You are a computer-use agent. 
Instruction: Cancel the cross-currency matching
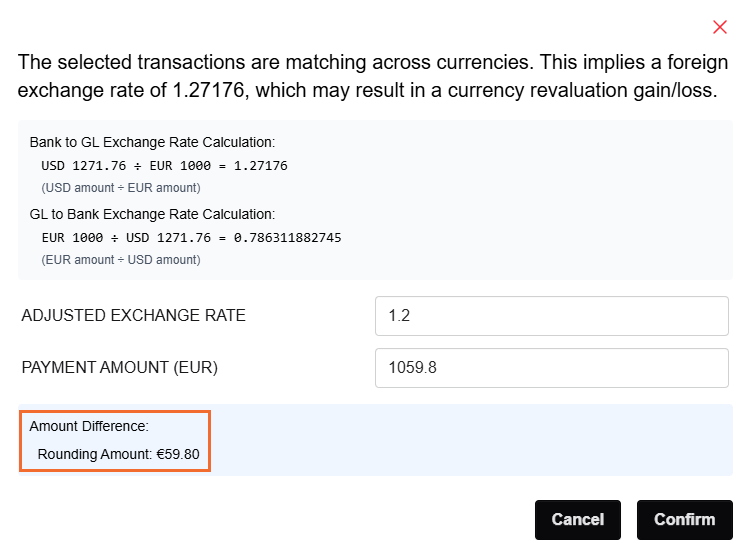pyautogui.click(x=578, y=520)
